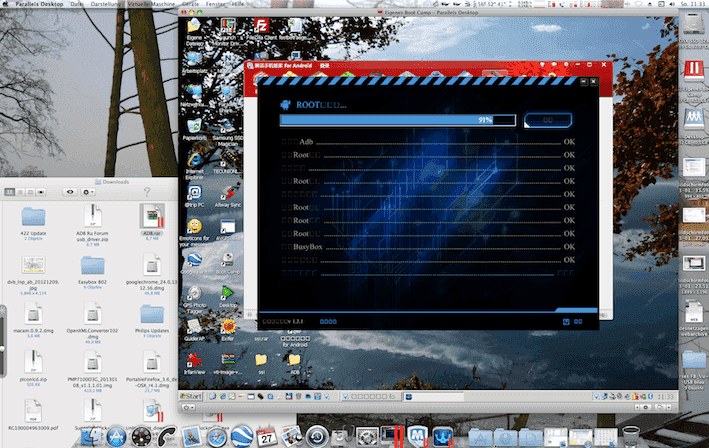Select Cover Flow view in Downloads toolbar
This screenshot has height=448, width=709.
pyautogui.click(x=41, y=192)
